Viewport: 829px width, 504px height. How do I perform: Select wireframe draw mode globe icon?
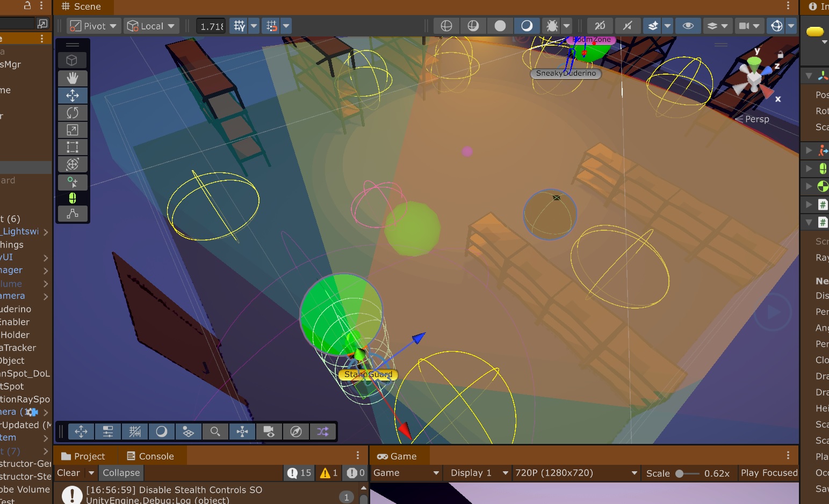446,26
